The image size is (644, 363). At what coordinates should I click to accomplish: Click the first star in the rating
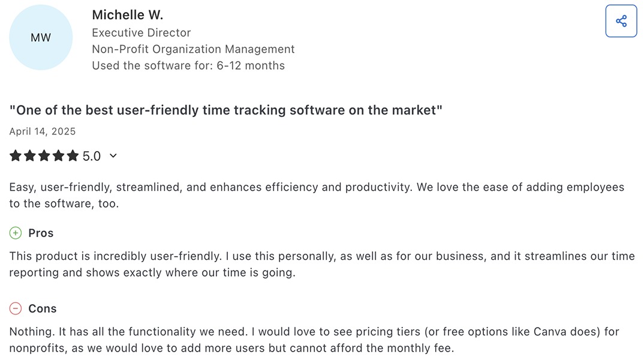(x=16, y=156)
